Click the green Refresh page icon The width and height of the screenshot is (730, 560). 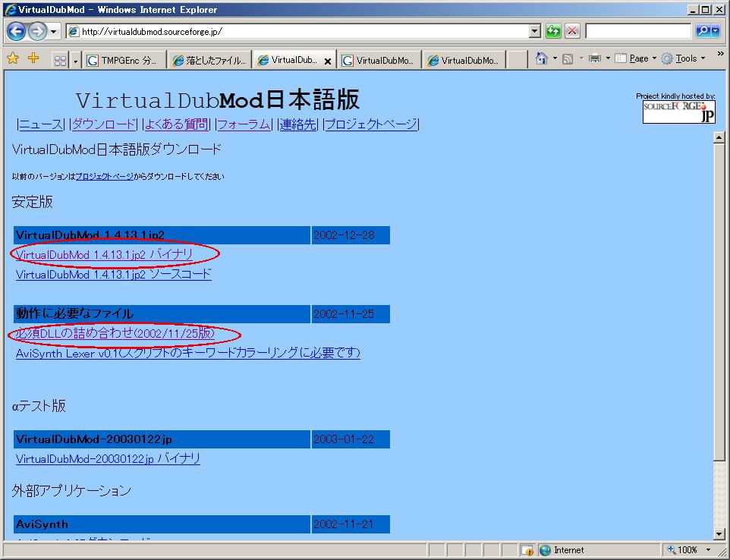click(553, 31)
